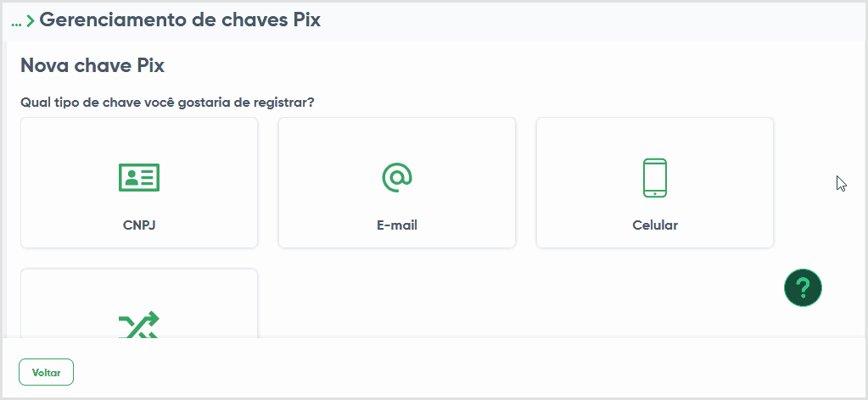
Task: Select the E-mail key type card
Action: pyautogui.click(x=397, y=182)
